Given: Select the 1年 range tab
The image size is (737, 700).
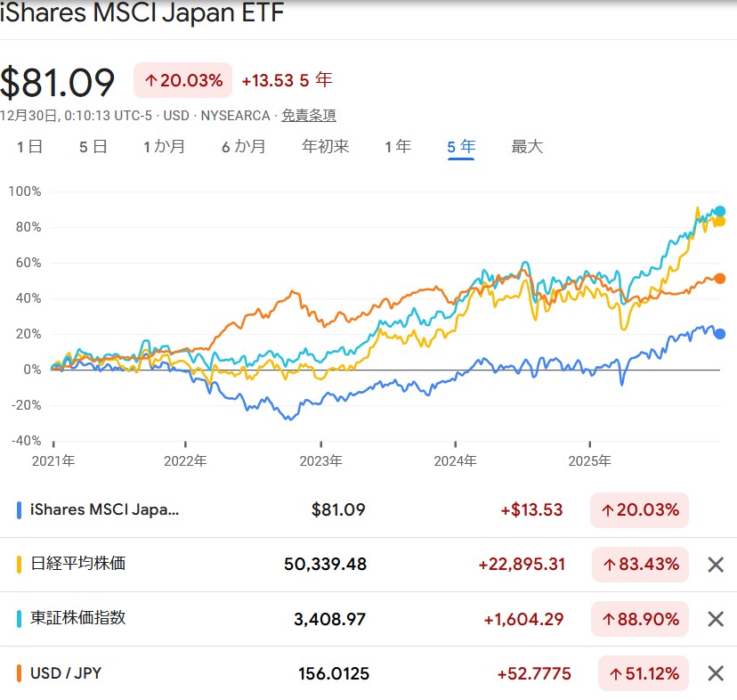Looking at the screenshot, I should pyautogui.click(x=398, y=147).
